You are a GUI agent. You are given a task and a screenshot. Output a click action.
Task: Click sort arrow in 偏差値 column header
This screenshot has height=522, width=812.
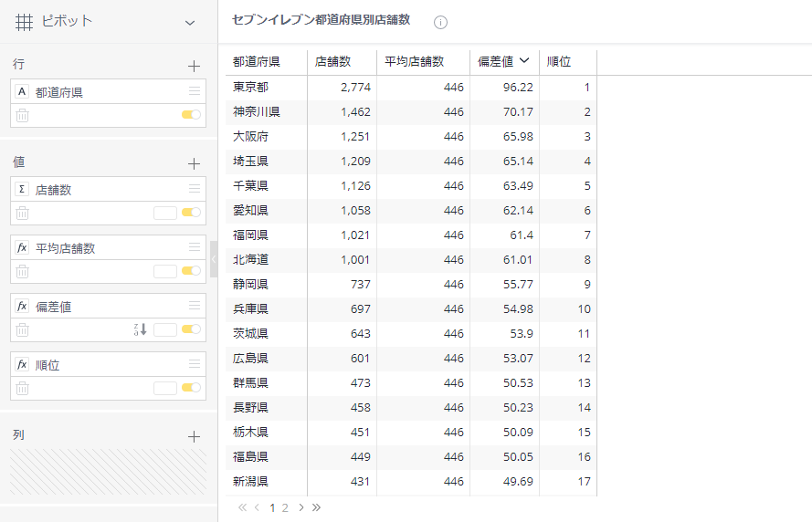click(x=523, y=61)
